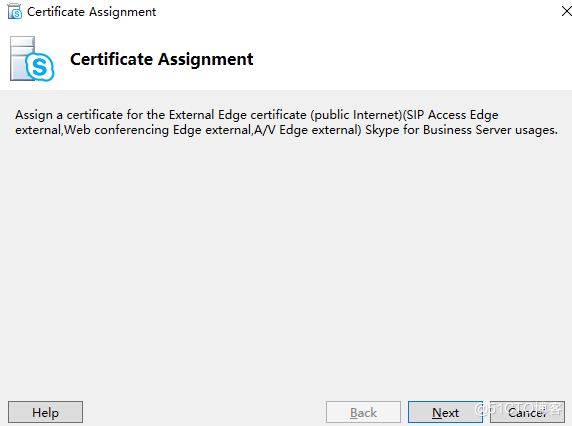Image resolution: width=572 pixels, height=426 pixels.
Task: Click the Web conferencing Edge external text
Action: coord(158,130)
